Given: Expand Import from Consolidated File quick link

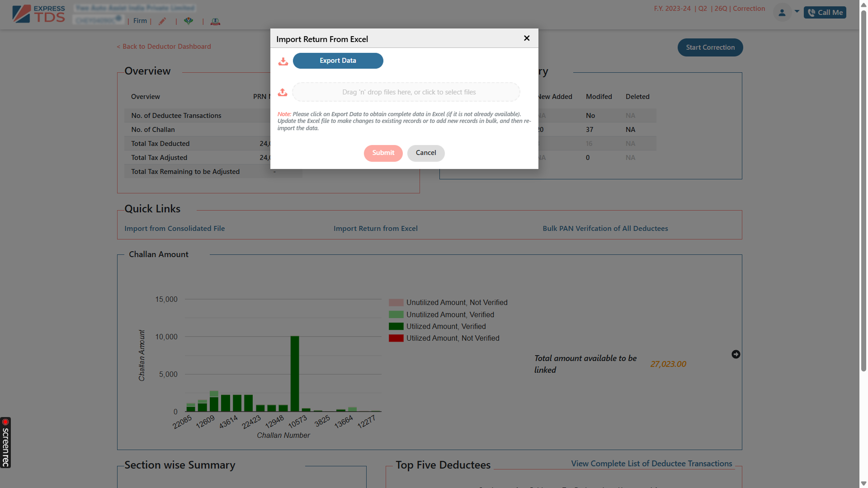Looking at the screenshot, I should click(x=175, y=228).
